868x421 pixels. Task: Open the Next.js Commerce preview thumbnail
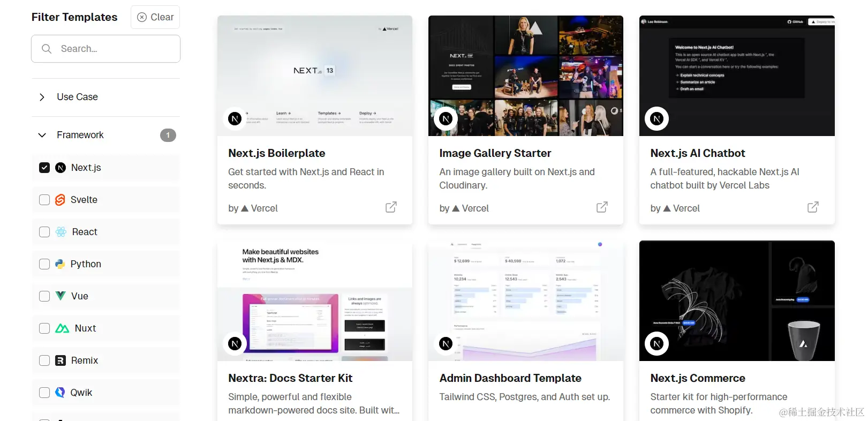click(737, 300)
